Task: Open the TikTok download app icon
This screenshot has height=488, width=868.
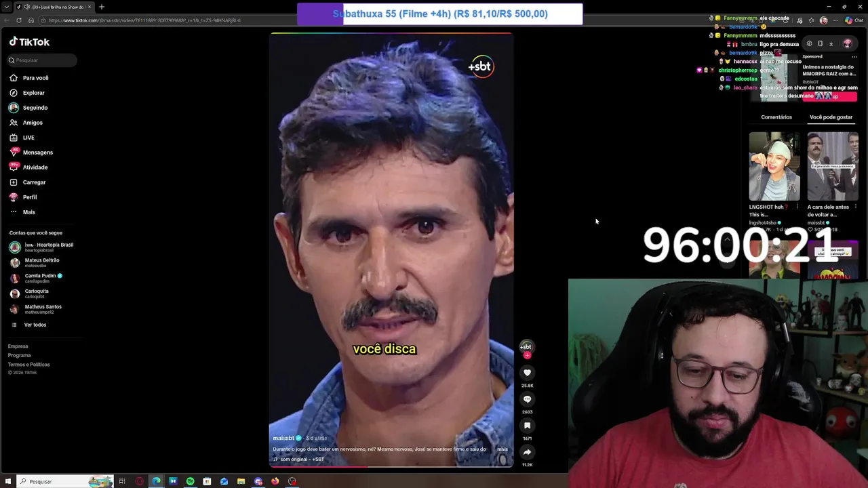Action: click(x=831, y=43)
